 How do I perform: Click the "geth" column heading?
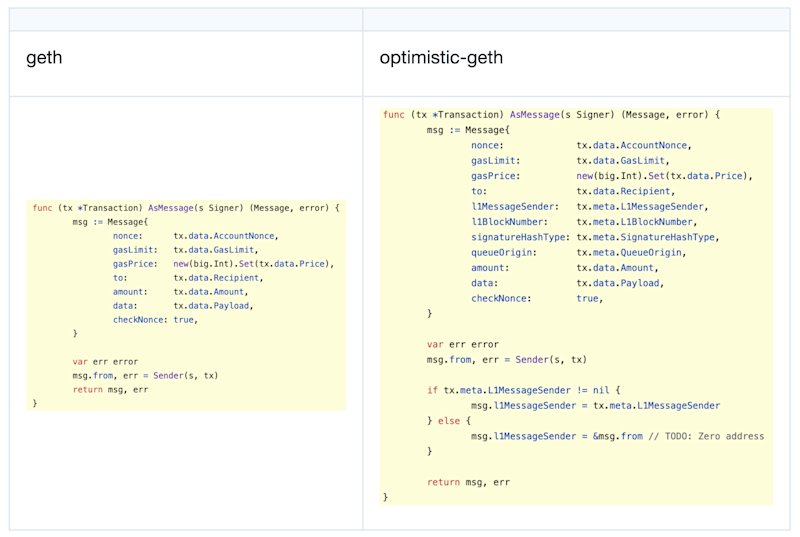coord(44,58)
